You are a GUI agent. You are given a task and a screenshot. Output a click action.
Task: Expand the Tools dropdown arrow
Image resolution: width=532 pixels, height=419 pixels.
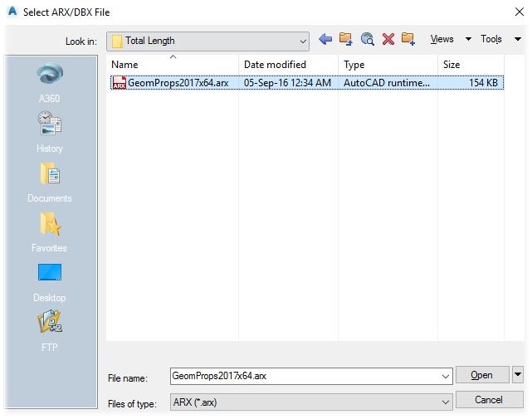coord(518,39)
